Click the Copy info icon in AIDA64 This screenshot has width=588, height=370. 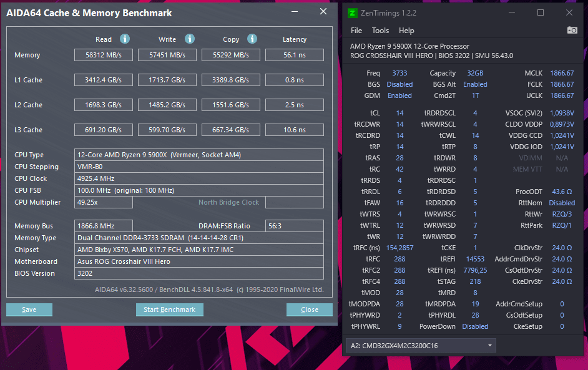(252, 39)
